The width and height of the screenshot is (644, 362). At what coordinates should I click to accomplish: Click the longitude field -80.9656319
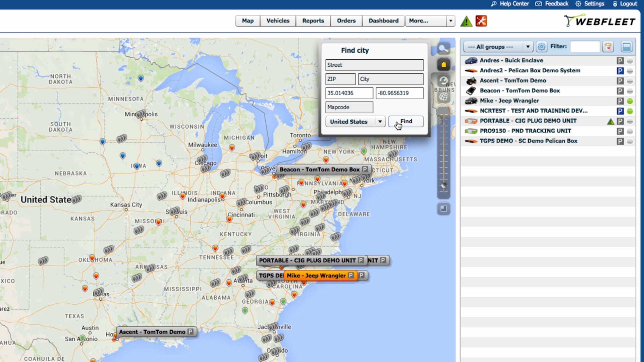[399, 93]
